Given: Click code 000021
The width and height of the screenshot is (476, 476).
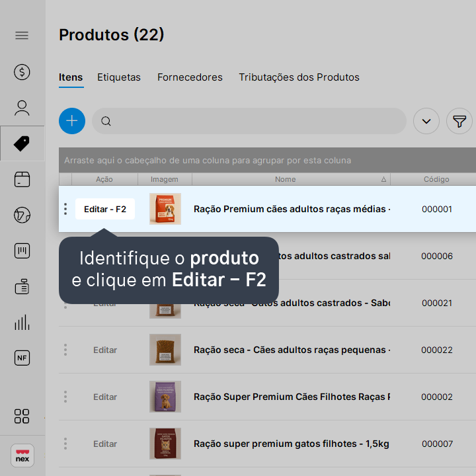Looking at the screenshot, I should 437,303.
